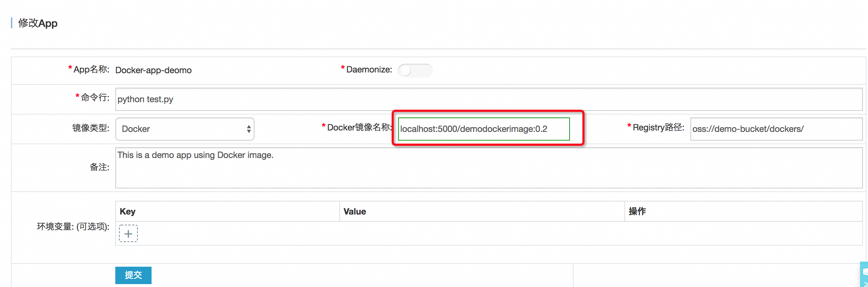Open the Docker image type dropdown
868x287 pixels.
point(185,129)
